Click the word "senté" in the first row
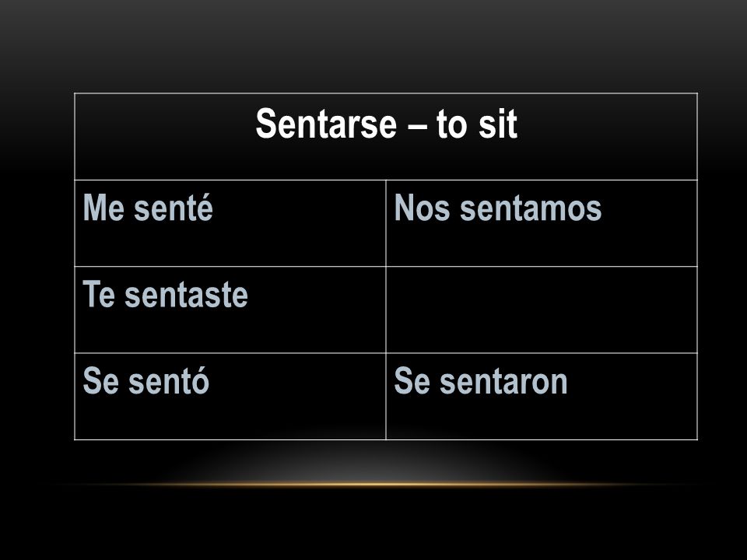747x560 pixels. (x=174, y=208)
